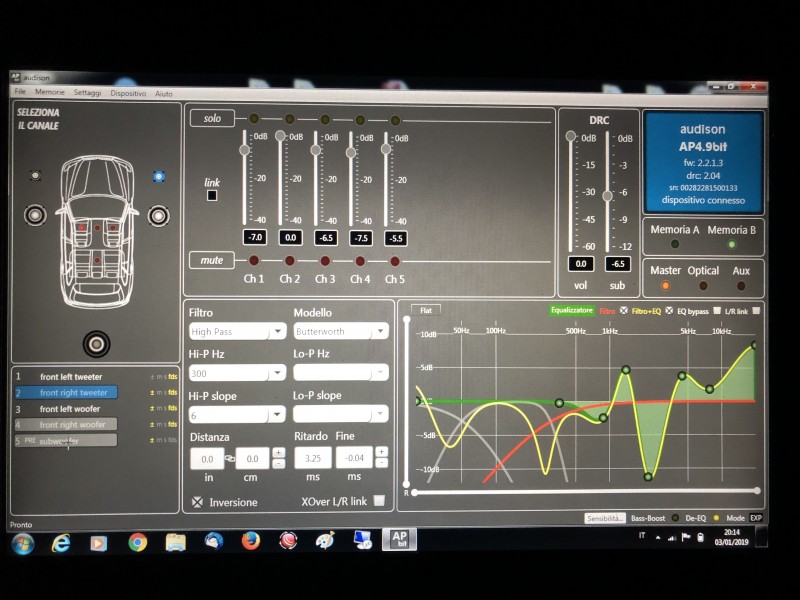Select the Master input source
Screen dimensions: 800x600
[x=665, y=286]
